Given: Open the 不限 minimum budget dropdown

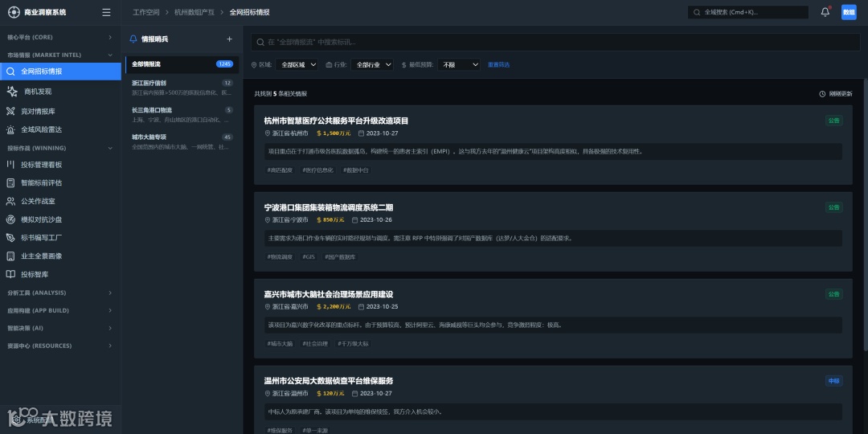Looking at the screenshot, I should pos(459,65).
